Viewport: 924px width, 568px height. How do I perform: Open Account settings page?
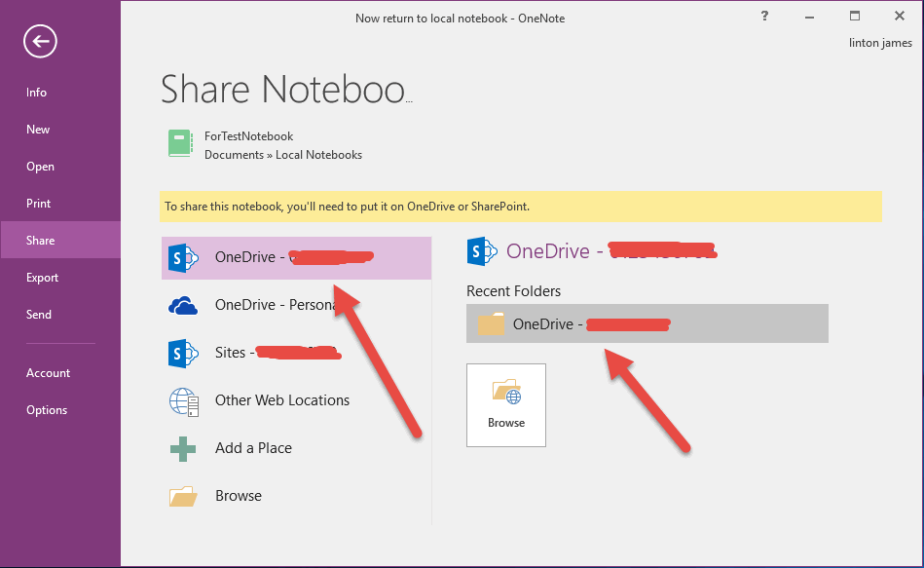tap(48, 373)
